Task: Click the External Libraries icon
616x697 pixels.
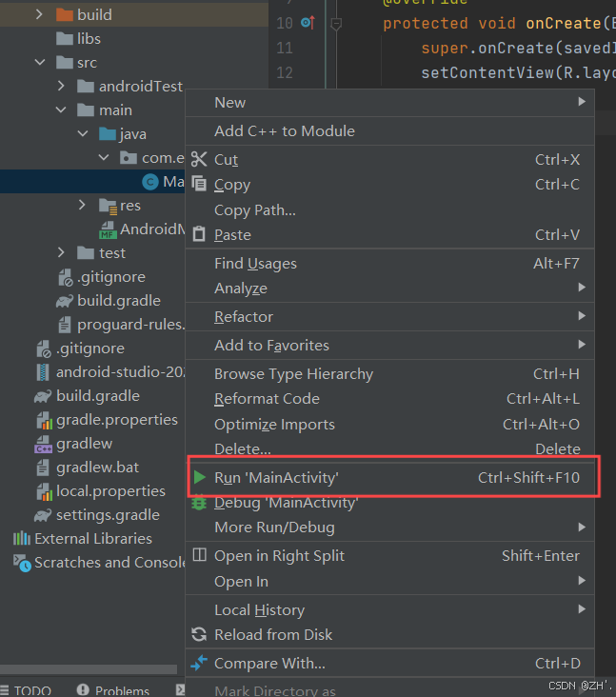Action: coord(22,539)
